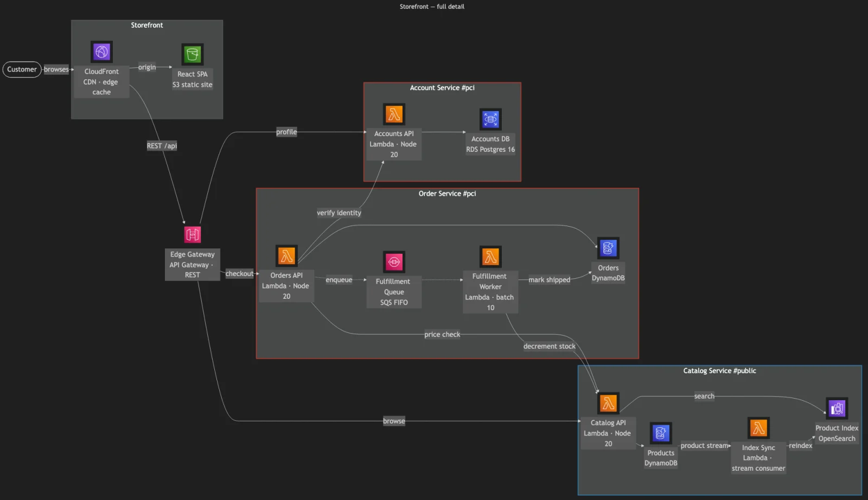Select the React SPA S3 bucket icon

tap(192, 54)
